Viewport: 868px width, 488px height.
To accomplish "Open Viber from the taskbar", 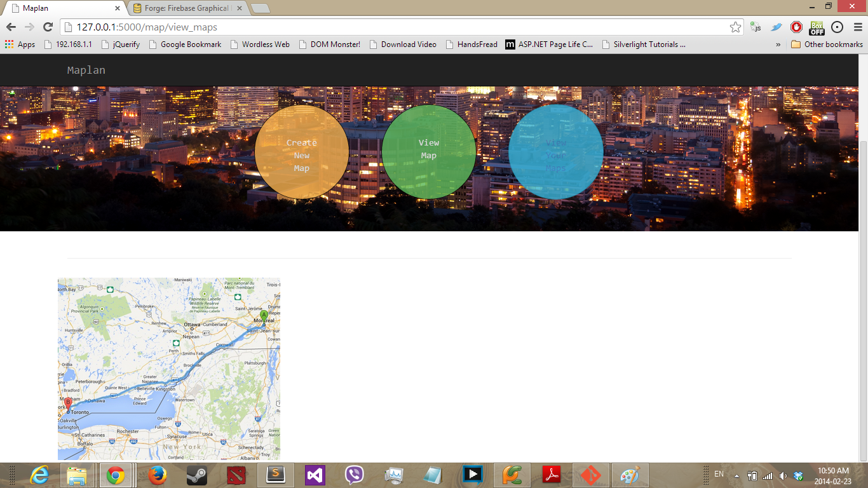I will click(x=355, y=475).
